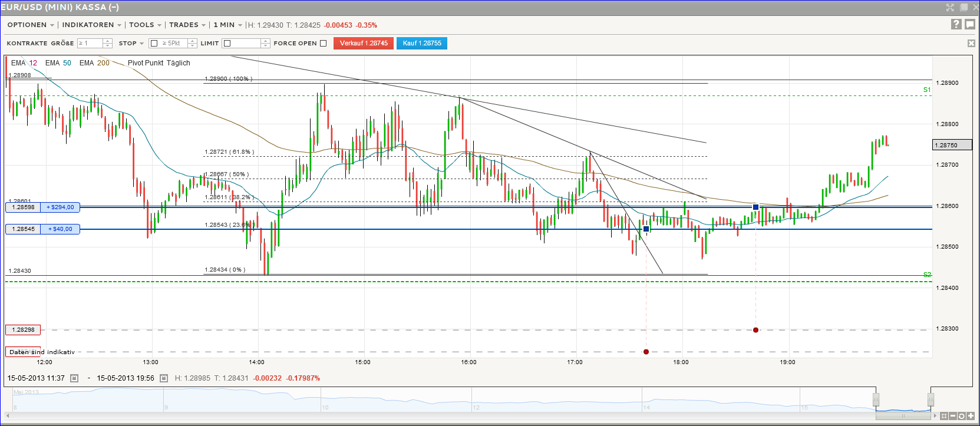Viewport: 980px width, 426px height.
Task: Enable the Force Open checkbox
Action: click(323, 44)
